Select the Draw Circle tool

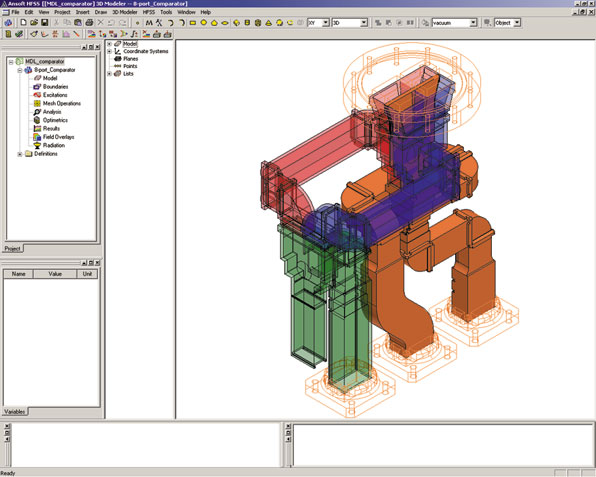204,23
